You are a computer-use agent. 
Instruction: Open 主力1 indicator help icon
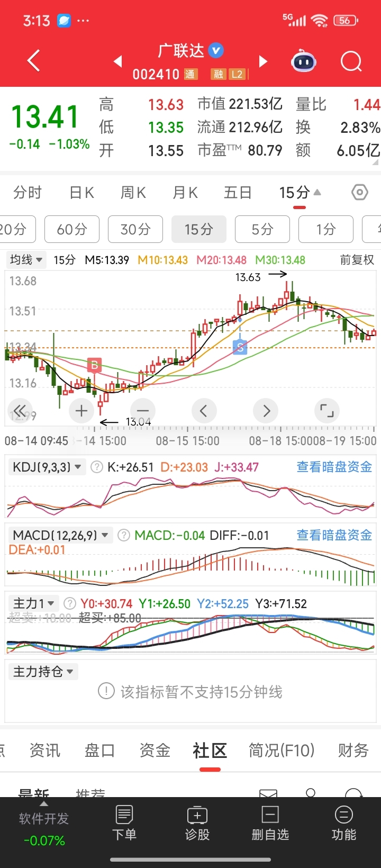[x=69, y=603]
